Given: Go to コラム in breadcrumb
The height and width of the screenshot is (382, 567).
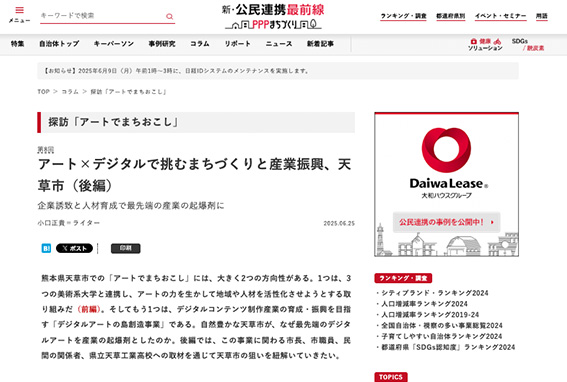Looking at the screenshot, I should pos(70,92).
